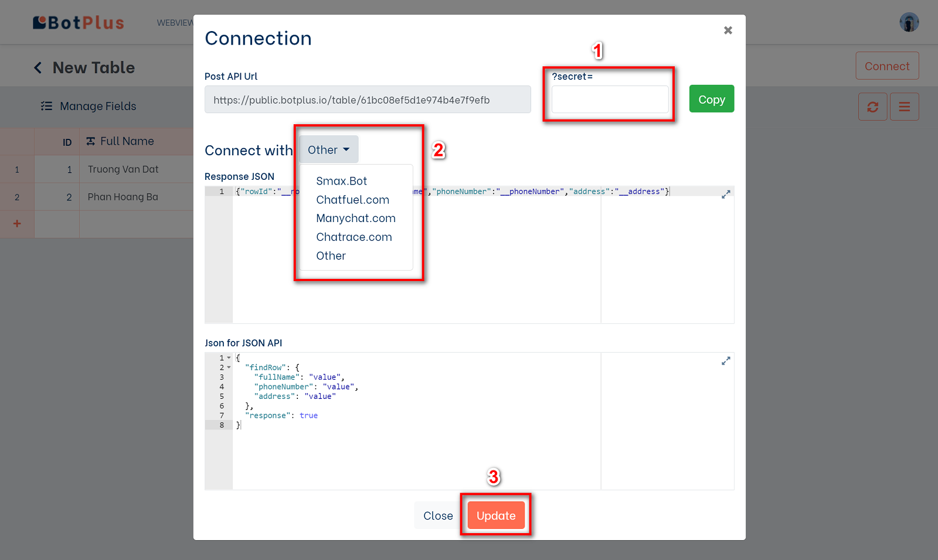Screen dimensions: 938x560
Task: Click the ?secret= input field
Action: (x=610, y=100)
